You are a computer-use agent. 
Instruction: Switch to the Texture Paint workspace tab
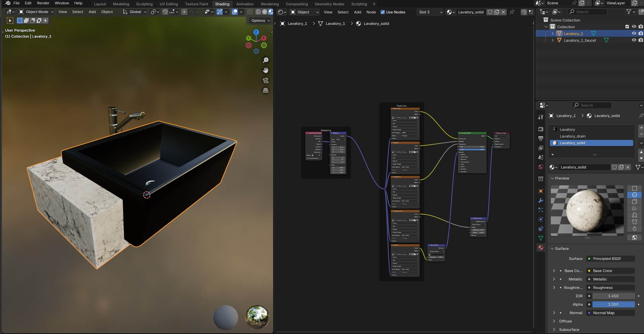[196, 4]
